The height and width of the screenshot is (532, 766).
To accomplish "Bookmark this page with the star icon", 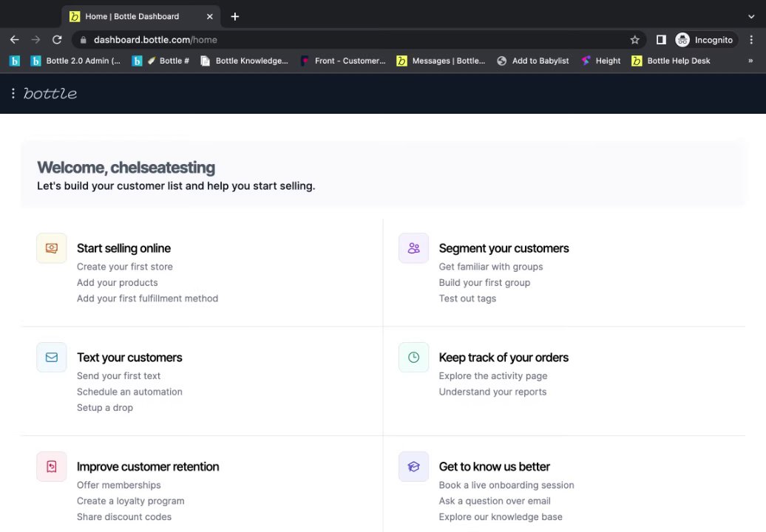I will click(x=634, y=40).
